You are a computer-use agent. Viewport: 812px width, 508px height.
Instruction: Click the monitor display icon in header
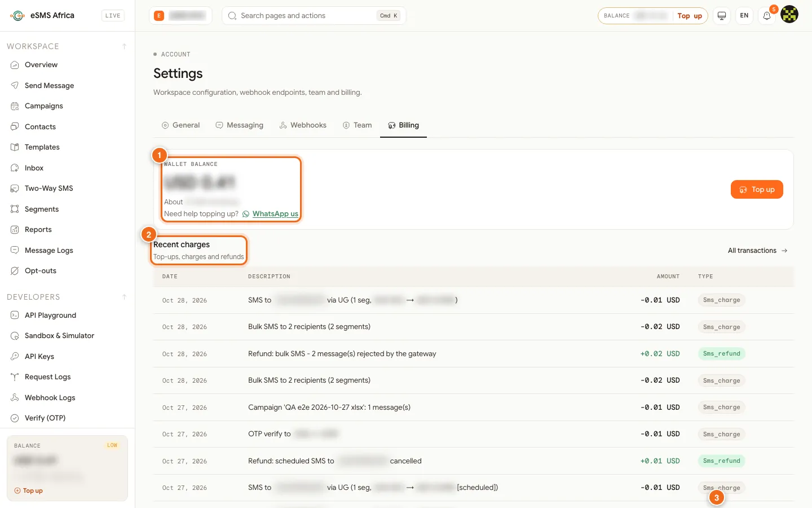click(721, 16)
